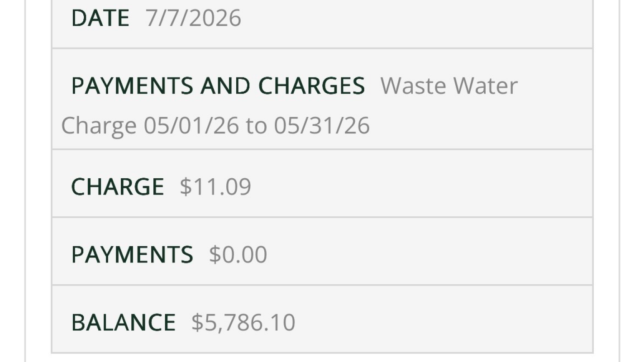The image size is (644, 362).
Task: Select the PAYMENTS label
Action: coord(132,254)
